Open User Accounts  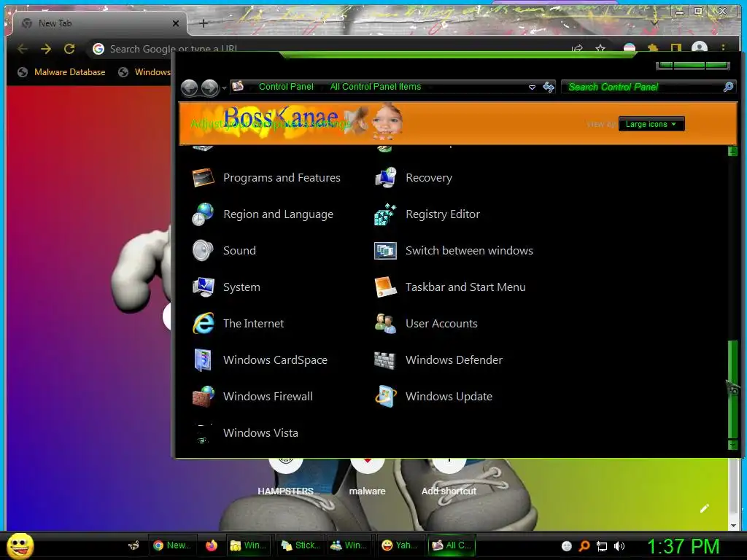click(x=426, y=324)
